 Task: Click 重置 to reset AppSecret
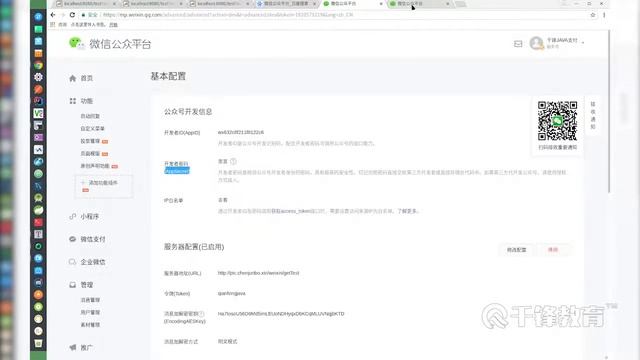tap(222, 161)
